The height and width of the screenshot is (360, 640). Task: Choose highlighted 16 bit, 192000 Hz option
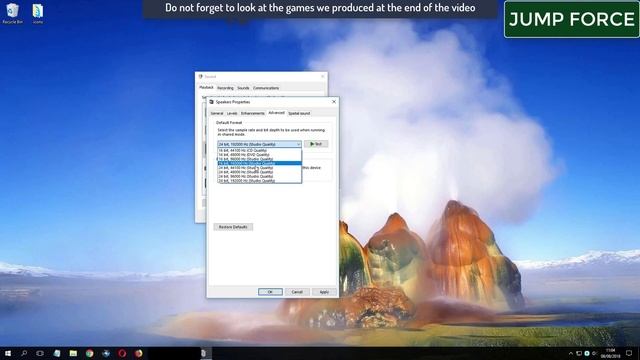coord(260,163)
